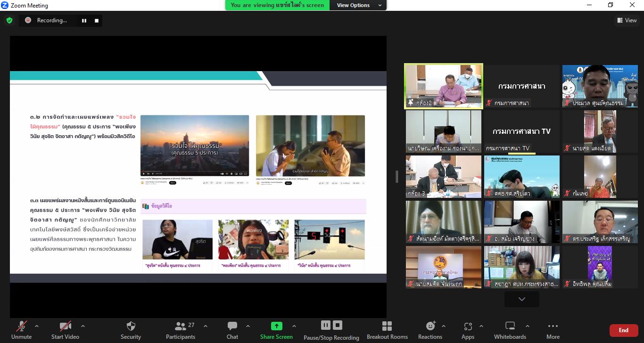Click the green Share Screen icon
The width and height of the screenshot is (644, 343).
277,326
